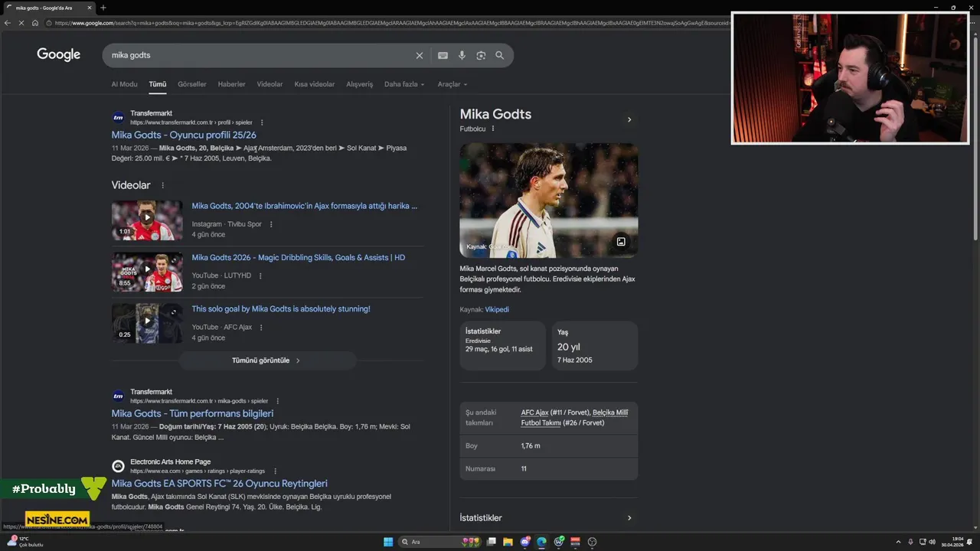The height and width of the screenshot is (551, 980).
Task: Switch to AI Modu tab
Action: point(124,84)
